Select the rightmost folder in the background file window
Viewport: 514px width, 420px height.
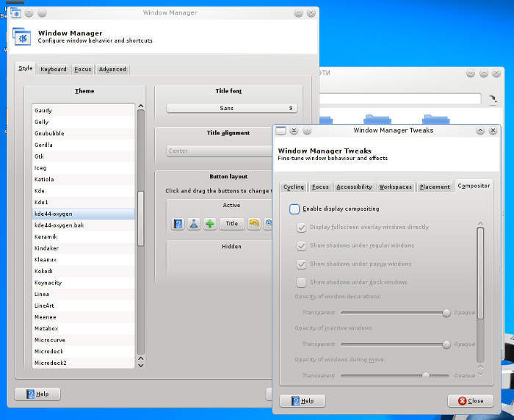click(436, 119)
